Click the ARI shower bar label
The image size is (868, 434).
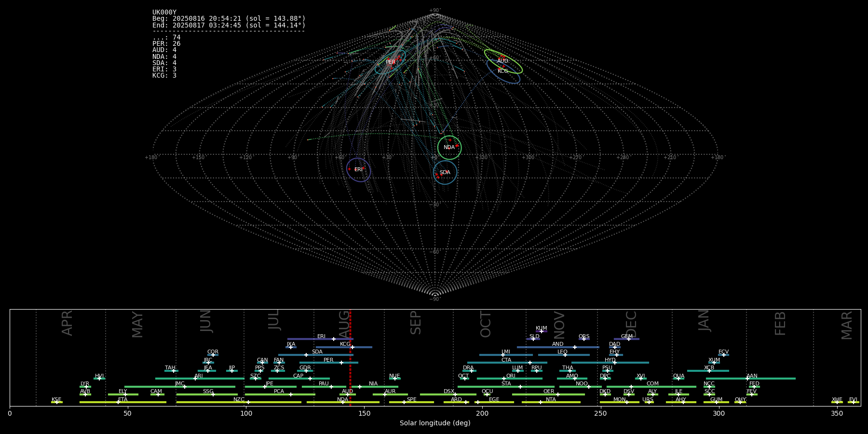coord(199,376)
